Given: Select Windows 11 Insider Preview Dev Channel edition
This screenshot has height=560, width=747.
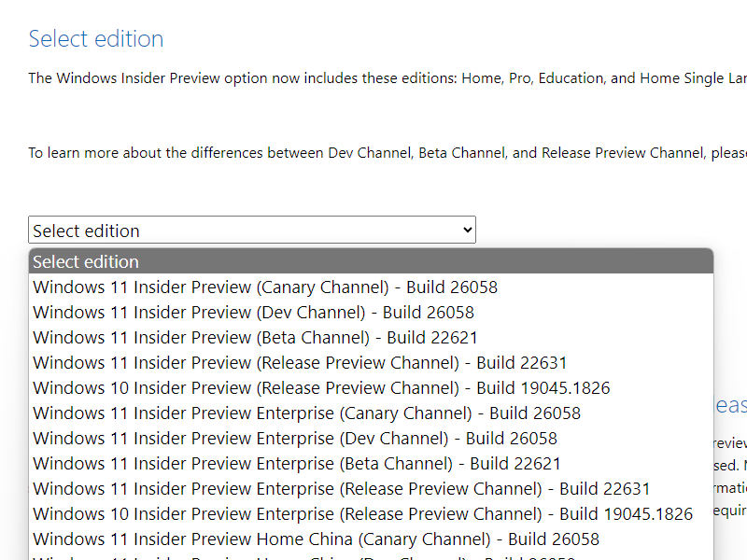Looking at the screenshot, I should [x=252, y=312].
